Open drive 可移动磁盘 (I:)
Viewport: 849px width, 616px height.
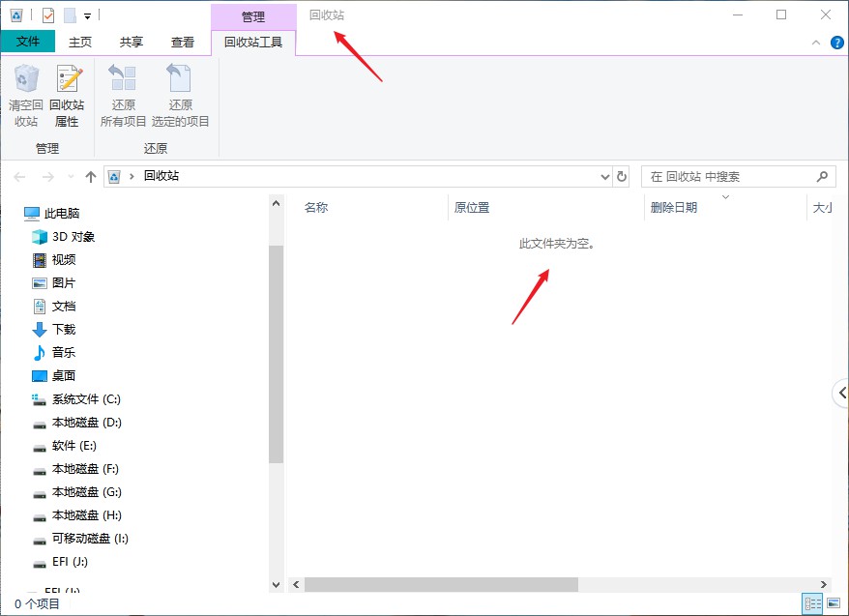point(80,539)
